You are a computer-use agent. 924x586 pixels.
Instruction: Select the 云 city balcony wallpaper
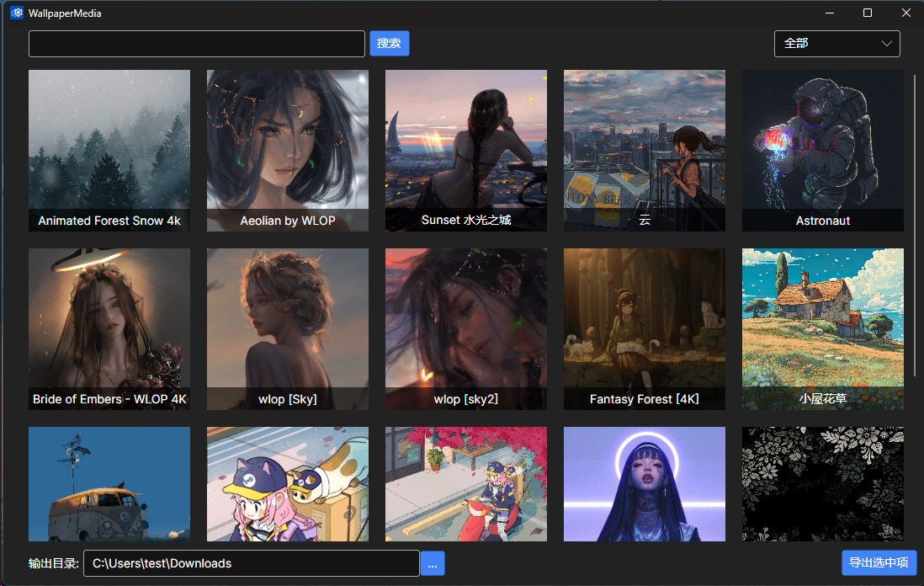pos(645,151)
